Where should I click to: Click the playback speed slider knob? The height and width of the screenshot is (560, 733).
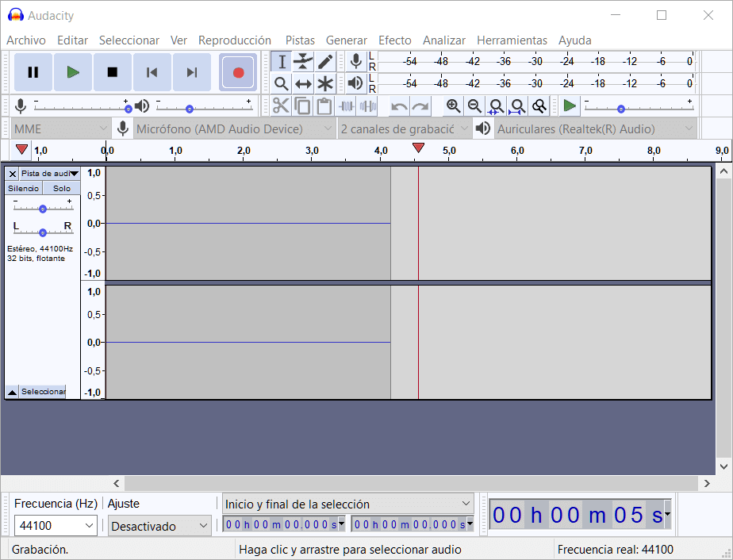click(621, 109)
